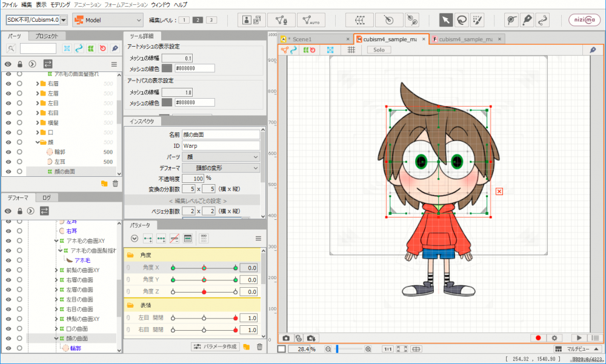Click the mesh line color swatch for アートメッシュ

coord(167,68)
